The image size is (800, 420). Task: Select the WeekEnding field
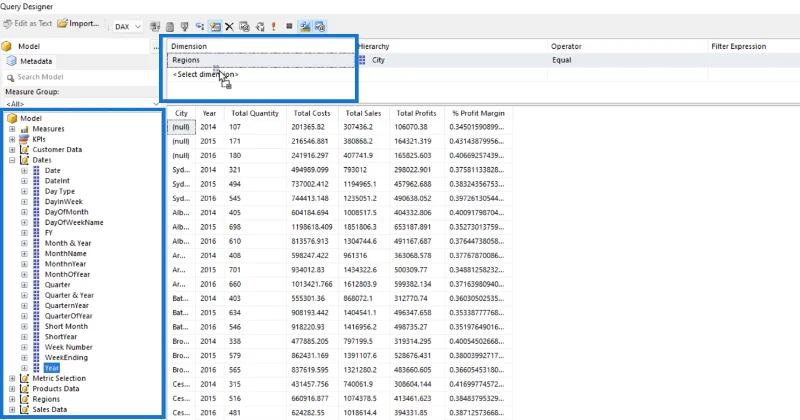point(66,357)
